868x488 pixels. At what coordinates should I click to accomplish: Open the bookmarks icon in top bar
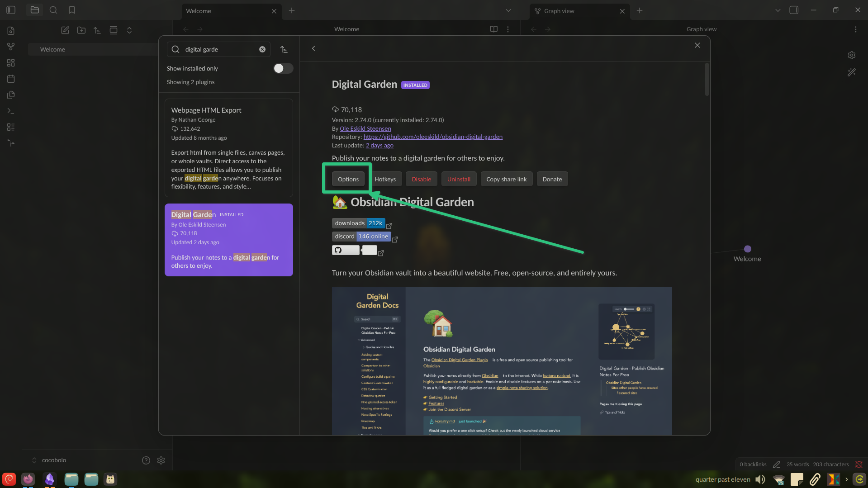pyautogui.click(x=72, y=10)
